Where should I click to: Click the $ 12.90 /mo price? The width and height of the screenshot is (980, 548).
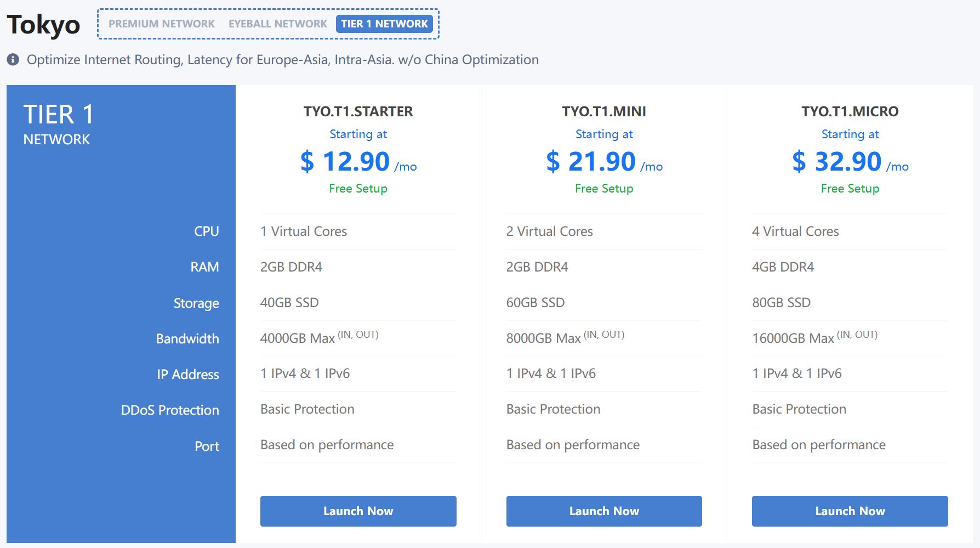pyautogui.click(x=358, y=162)
